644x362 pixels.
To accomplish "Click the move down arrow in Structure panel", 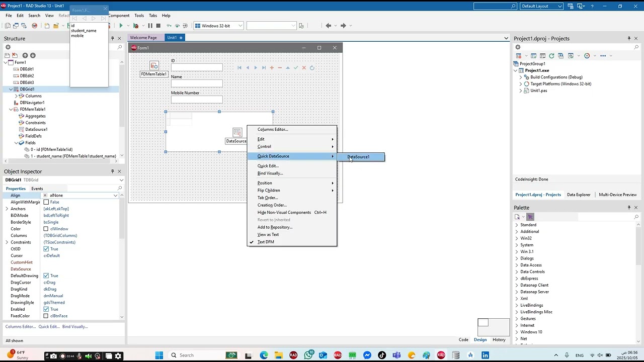I will pos(33,55).
